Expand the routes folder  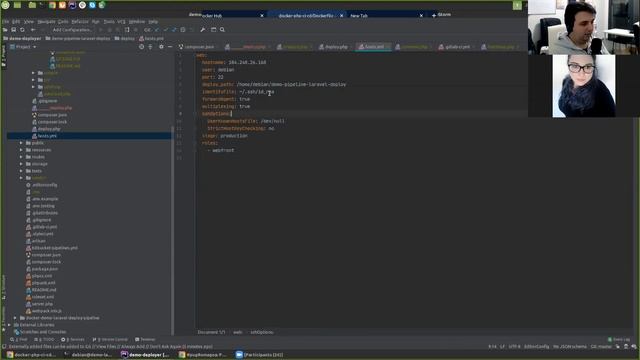(x=21, y=157)
